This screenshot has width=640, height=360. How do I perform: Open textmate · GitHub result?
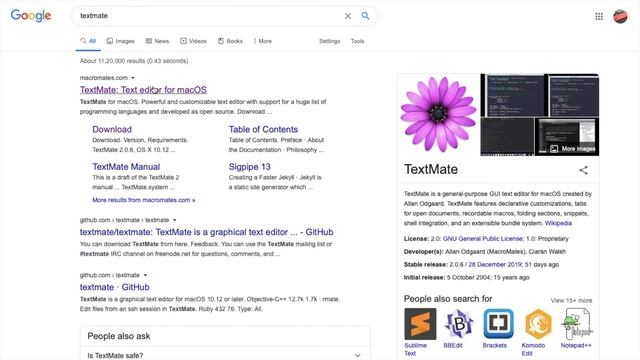[x=115, y=287]
